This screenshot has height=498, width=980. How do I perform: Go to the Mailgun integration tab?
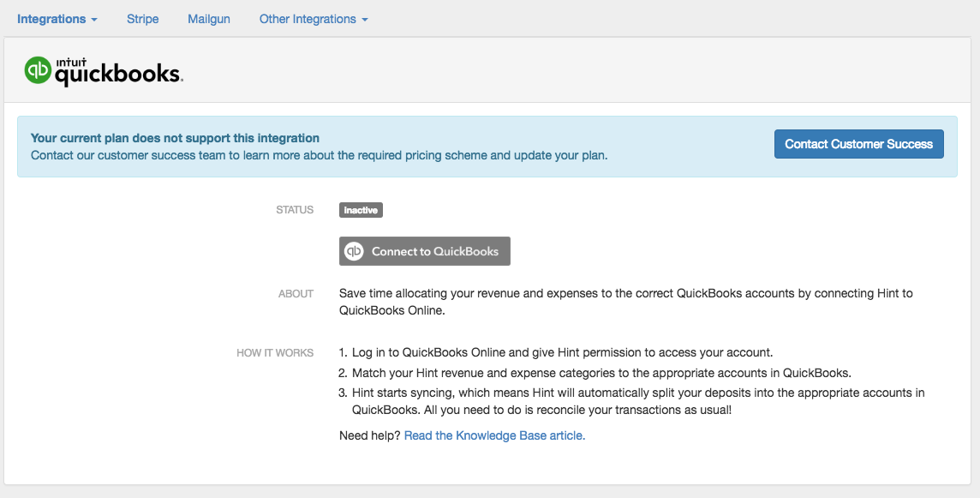click(x=209, y=19)
